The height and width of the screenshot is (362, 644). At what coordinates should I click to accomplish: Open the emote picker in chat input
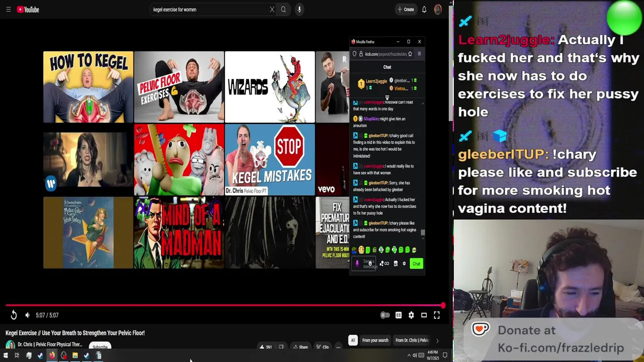tap(370, 263)
